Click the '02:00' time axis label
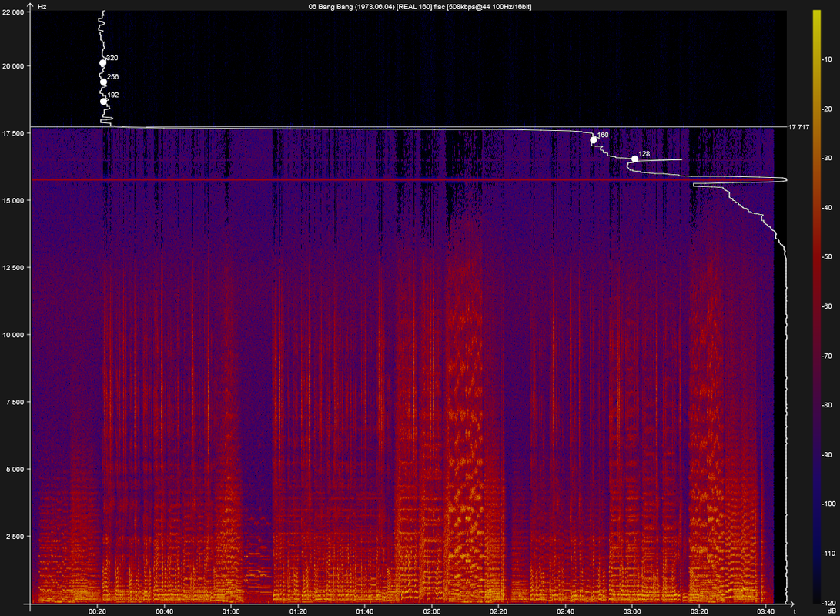This screenshot has height=616, width=840. [x=432, y=611]
